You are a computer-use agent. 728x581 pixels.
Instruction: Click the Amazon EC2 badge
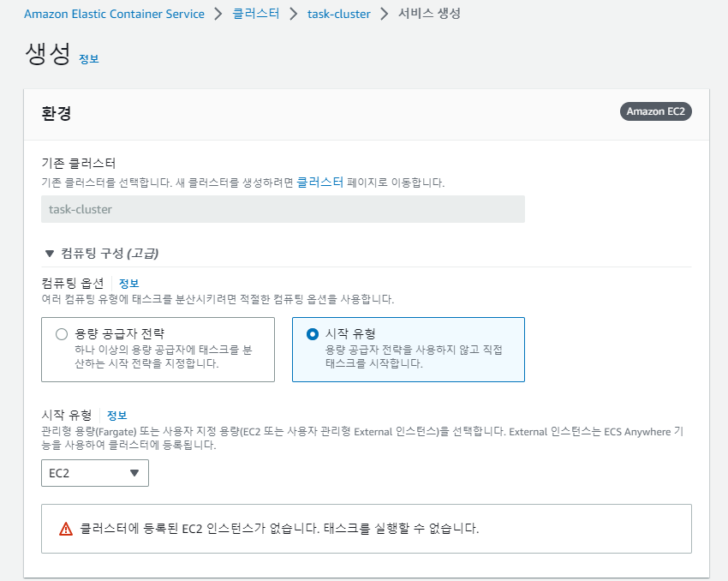coord(655,111)
